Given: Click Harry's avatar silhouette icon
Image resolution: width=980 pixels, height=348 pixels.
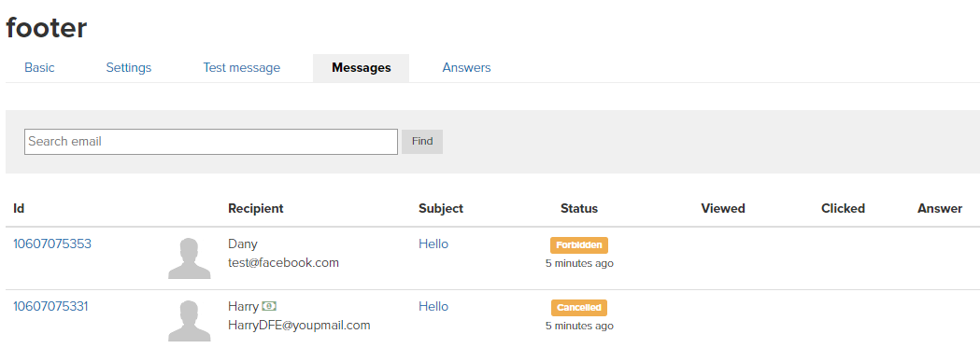Looking at the screenshot, I should (x=190, y=321).
